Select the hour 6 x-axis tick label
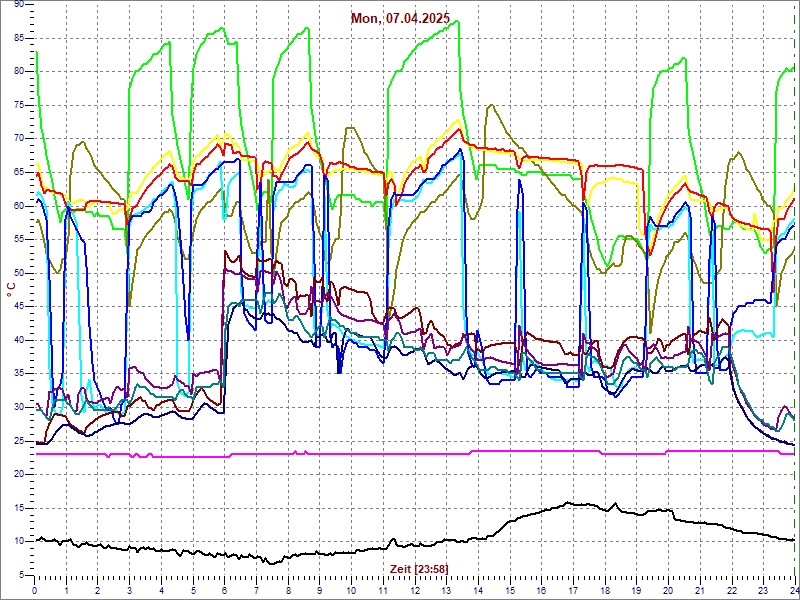 point(225,591)
